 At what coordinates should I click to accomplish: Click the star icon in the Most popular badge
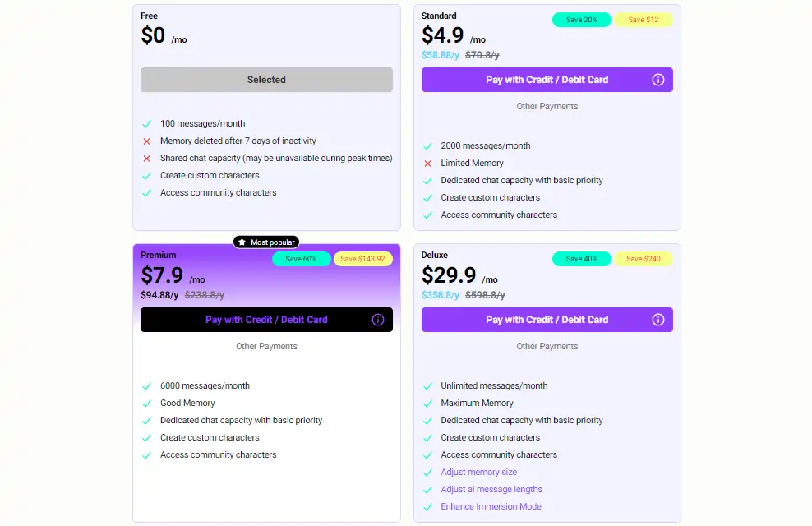[241, 242]
